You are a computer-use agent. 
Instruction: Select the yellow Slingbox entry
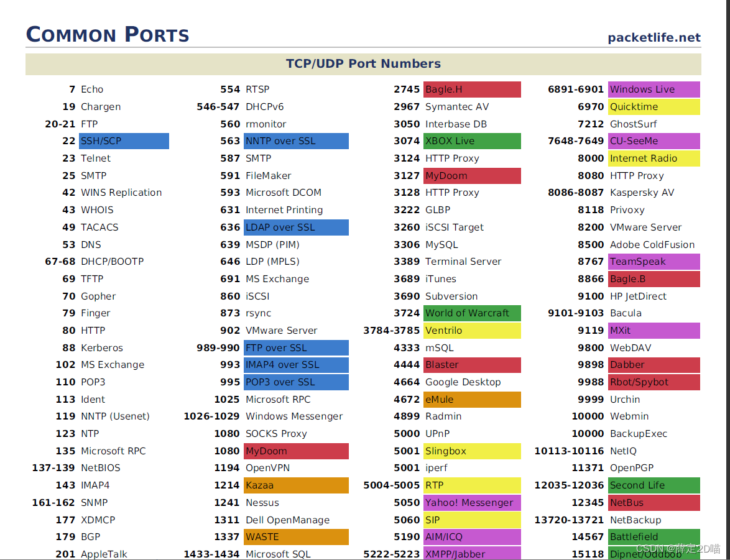click(x=472, y=451)
